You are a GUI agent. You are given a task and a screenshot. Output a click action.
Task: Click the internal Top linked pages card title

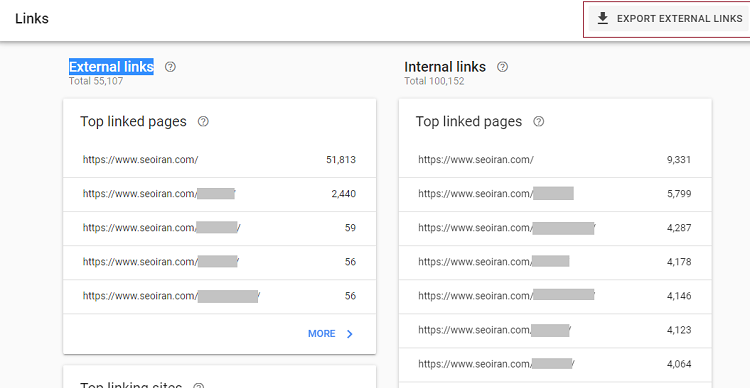click(x=469, y=122)
